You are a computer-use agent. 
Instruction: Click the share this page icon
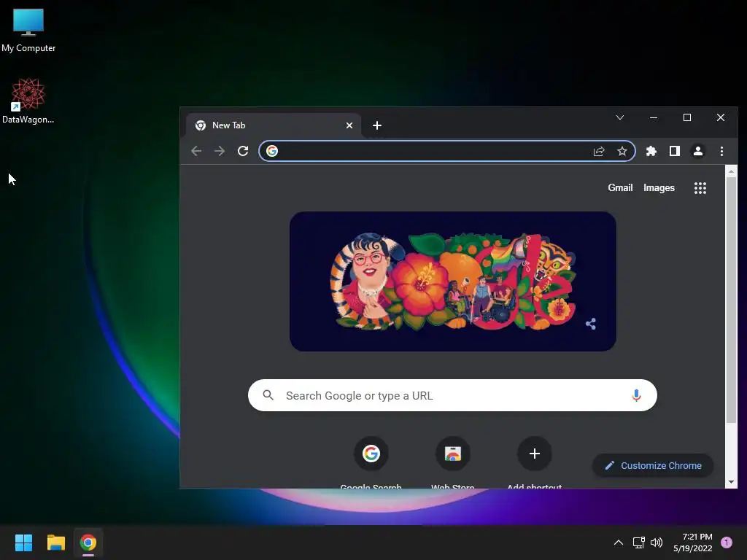click(x=599, y=152)
